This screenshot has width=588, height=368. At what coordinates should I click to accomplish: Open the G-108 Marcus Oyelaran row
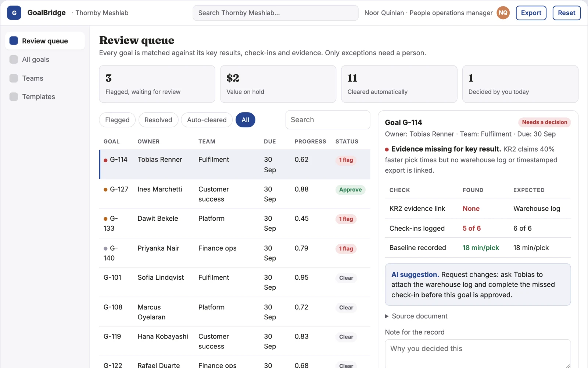[234, 312]
